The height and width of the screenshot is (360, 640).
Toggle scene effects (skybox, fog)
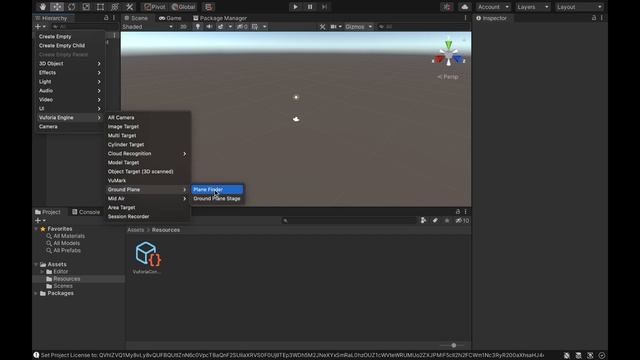click(220, 27)
